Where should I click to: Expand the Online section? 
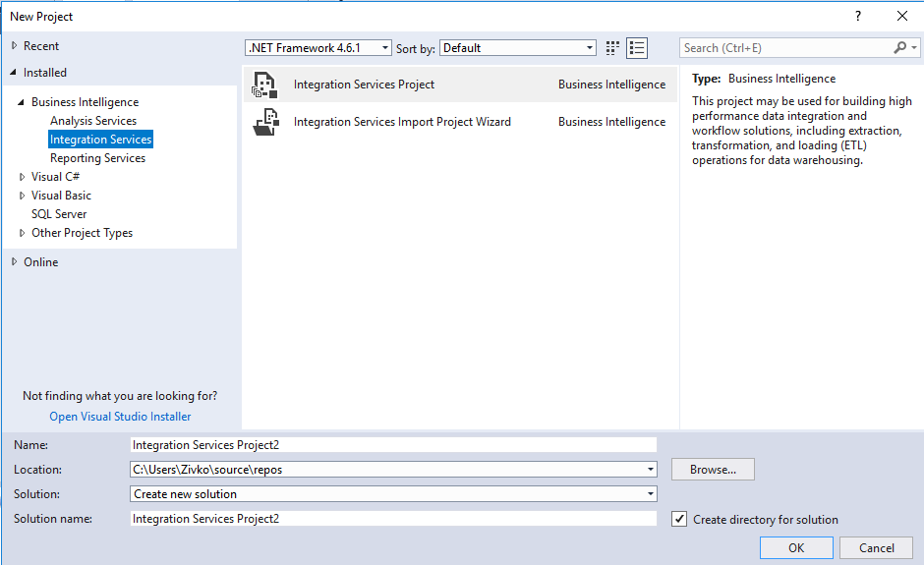pos(14,261)
